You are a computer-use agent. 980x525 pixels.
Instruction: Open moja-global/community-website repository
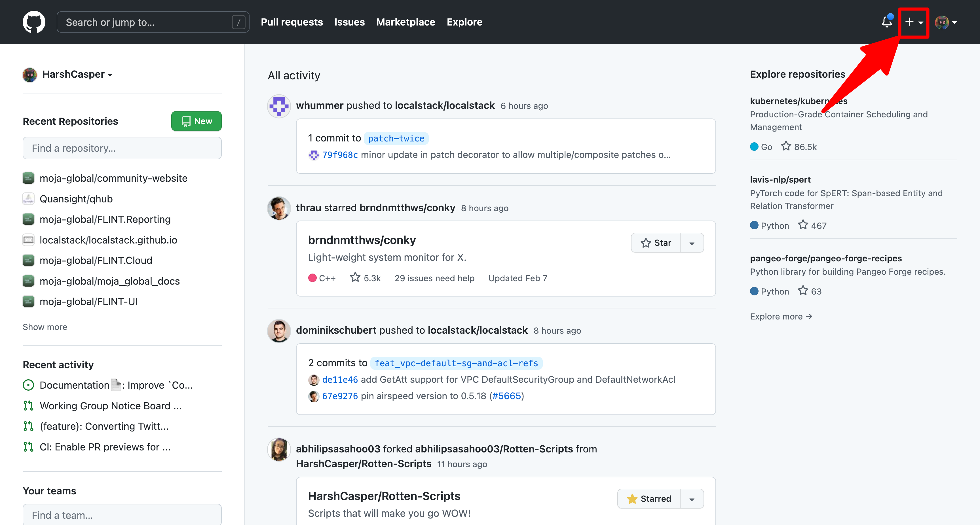113,178
